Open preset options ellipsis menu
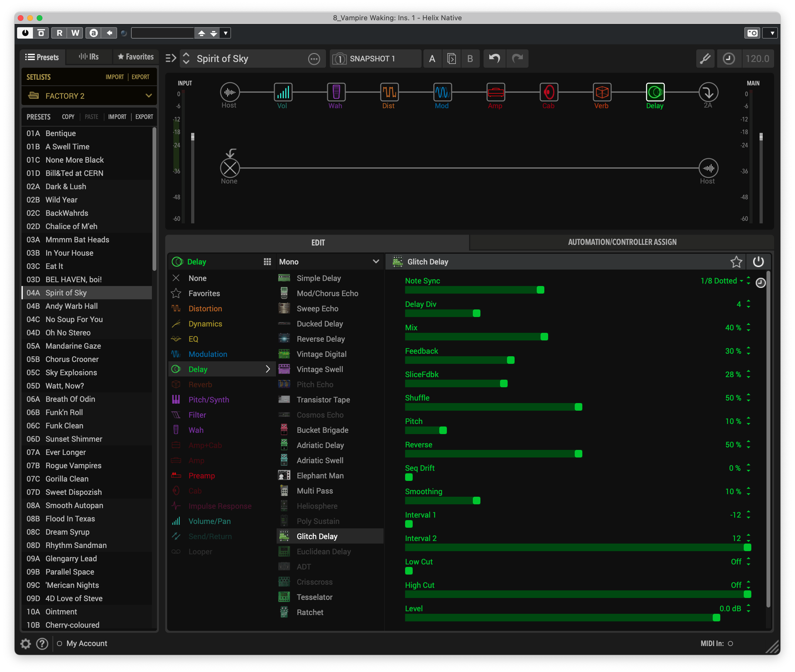Screen dimensions: 795x672 click(314, 59)
